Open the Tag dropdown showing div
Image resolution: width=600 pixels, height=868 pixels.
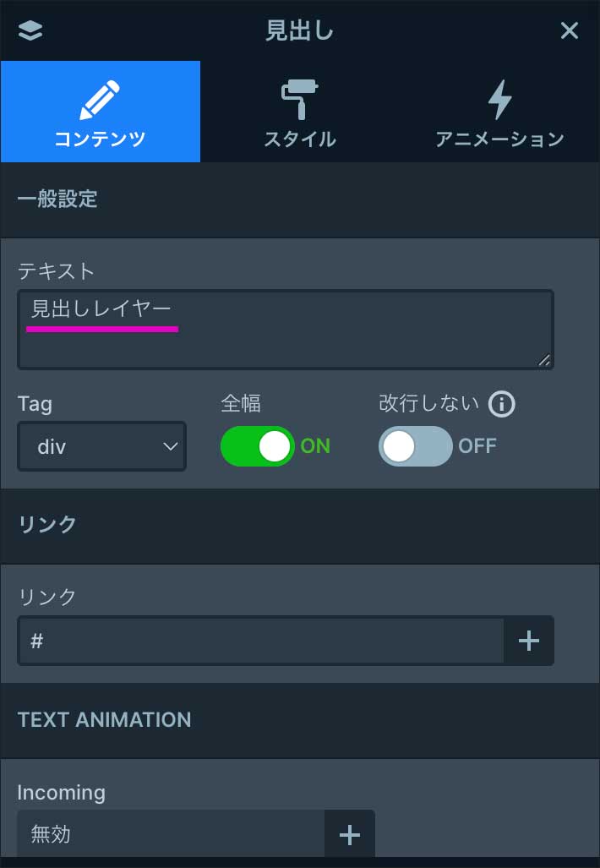tap(101, 446)
